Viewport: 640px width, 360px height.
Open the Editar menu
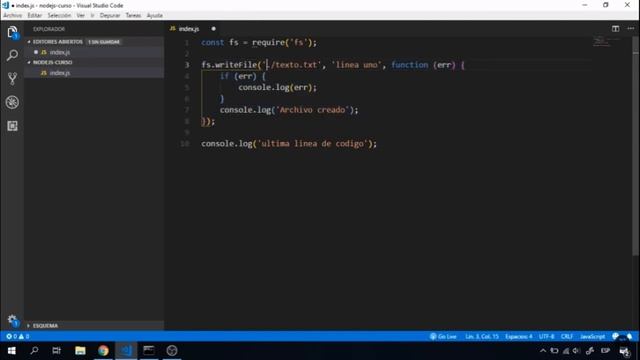[35, 15]
